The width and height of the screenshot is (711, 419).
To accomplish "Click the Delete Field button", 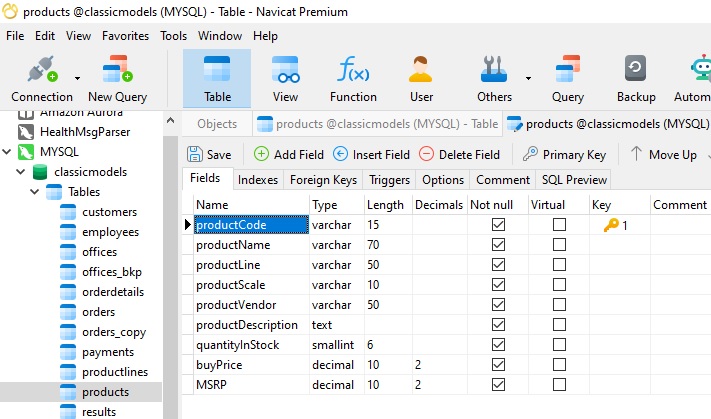I will (459, 155).
